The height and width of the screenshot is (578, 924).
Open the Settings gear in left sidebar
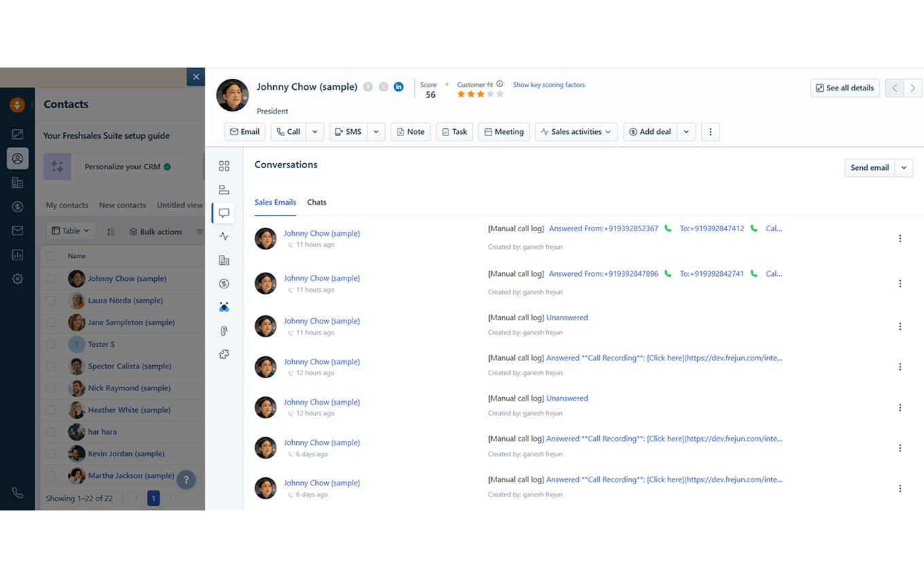pyautogui.click(x=18, y=279)
